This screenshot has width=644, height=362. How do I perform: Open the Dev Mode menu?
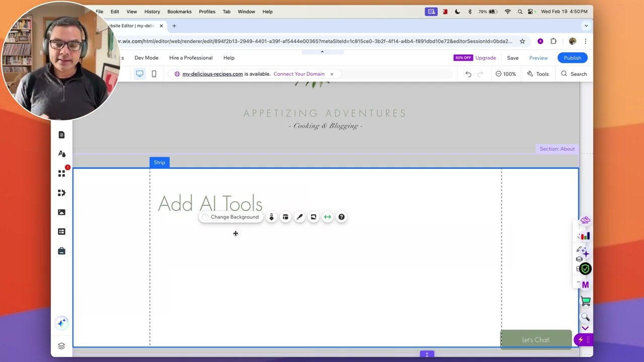pyautogui.click(x=146, y=58)
